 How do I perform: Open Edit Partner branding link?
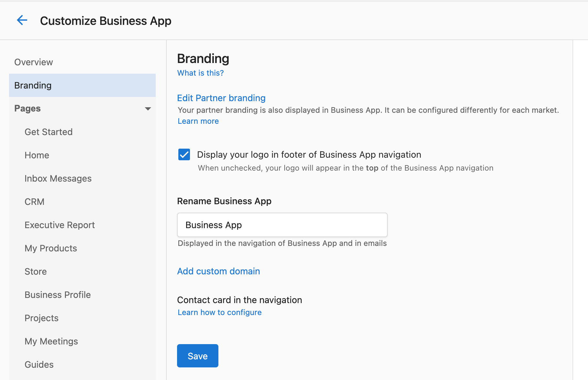pyautogui.click(x=221, y=98)
